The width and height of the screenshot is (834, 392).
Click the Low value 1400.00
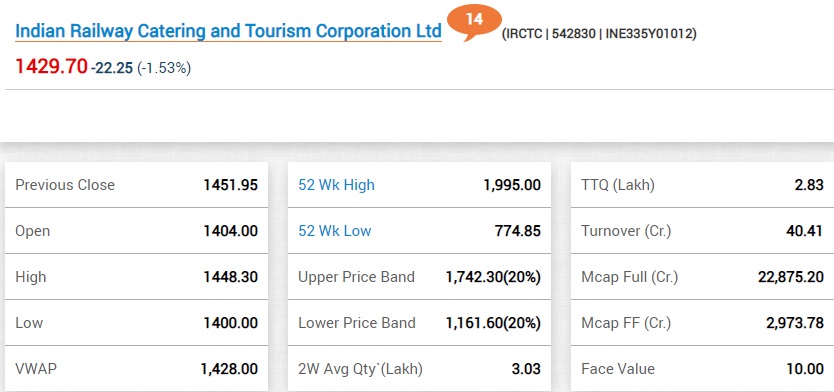pos(230,323)
